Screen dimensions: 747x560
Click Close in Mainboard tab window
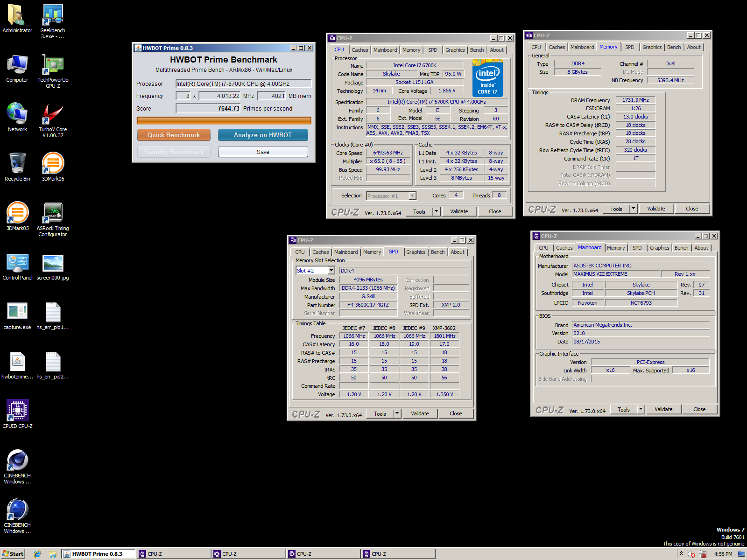[x=699, y=409]
